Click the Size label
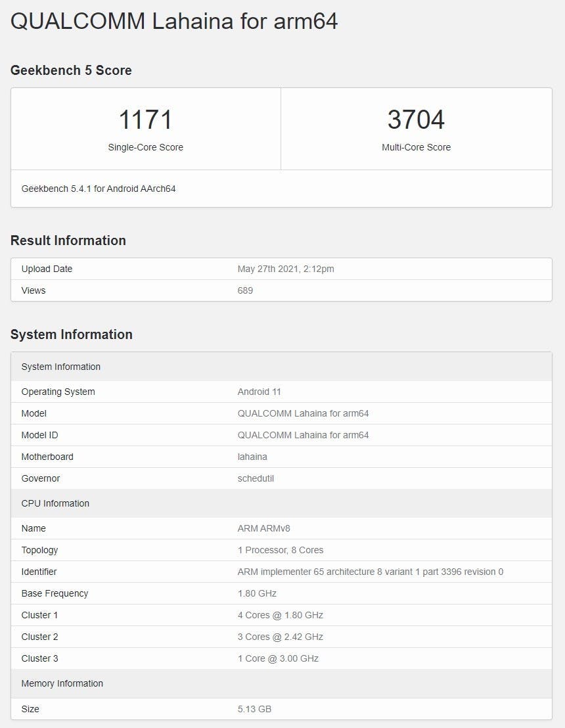 (x=30, y=709)
